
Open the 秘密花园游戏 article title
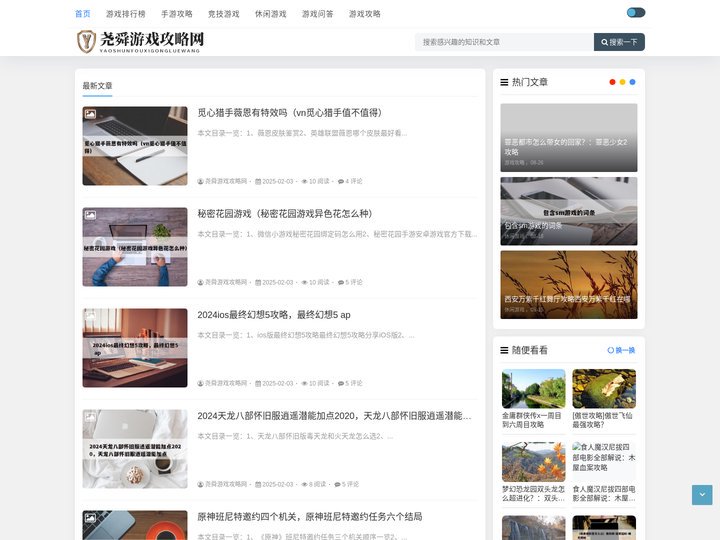point(285,214)
